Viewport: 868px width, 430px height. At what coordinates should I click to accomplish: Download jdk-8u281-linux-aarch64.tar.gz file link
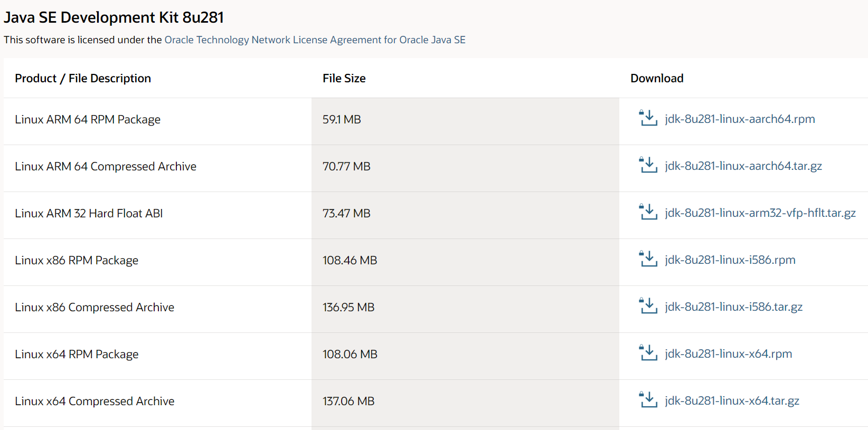(743, 166)
